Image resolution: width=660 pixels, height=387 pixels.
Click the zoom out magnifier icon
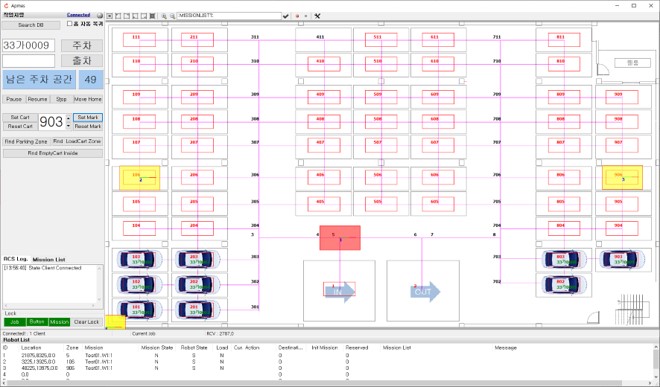tap(172, 16)
